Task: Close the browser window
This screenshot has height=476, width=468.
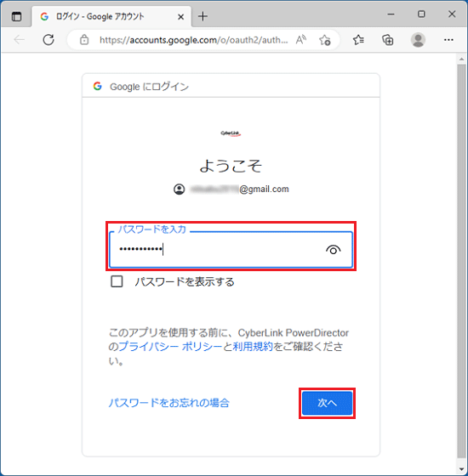Action: (x=452, y=14)
